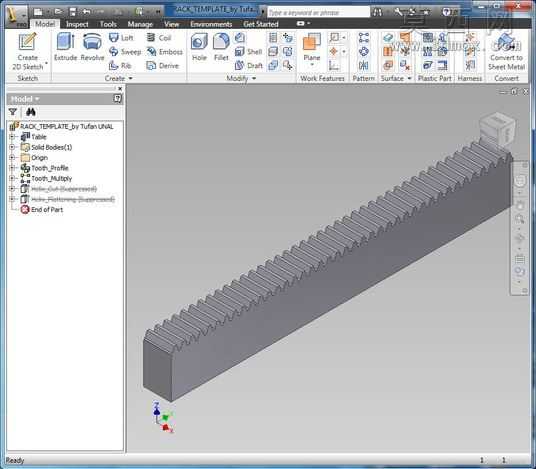Switch to the View ribbon tab
This screenshot has height=469, width=536.
pyautogui.click(x=171, y=24)
